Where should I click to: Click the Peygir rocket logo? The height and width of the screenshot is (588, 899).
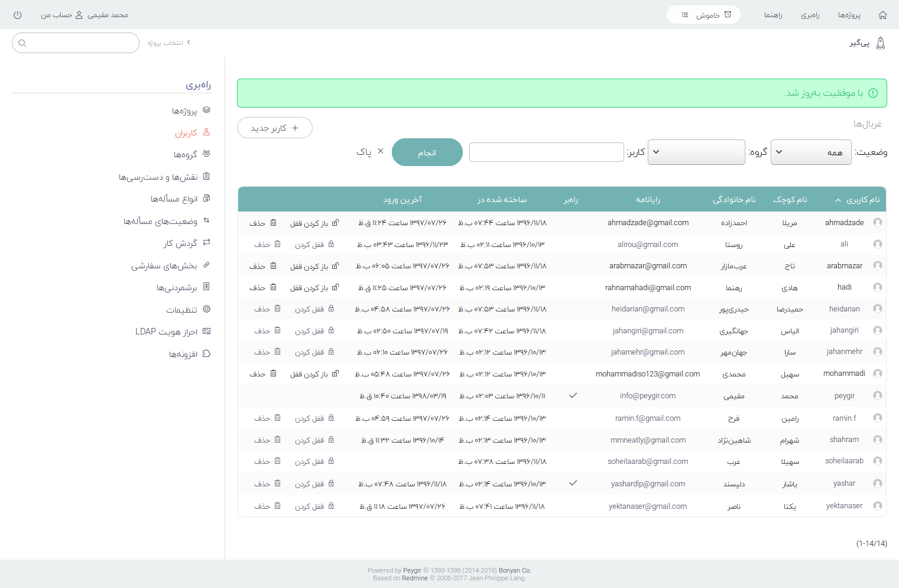pos(880,43)
